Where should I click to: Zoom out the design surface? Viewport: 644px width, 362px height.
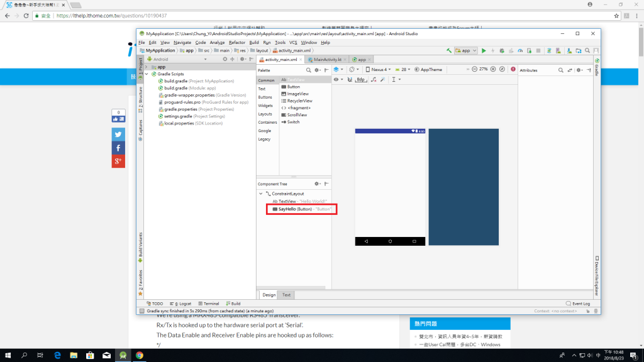coord(474,69)
